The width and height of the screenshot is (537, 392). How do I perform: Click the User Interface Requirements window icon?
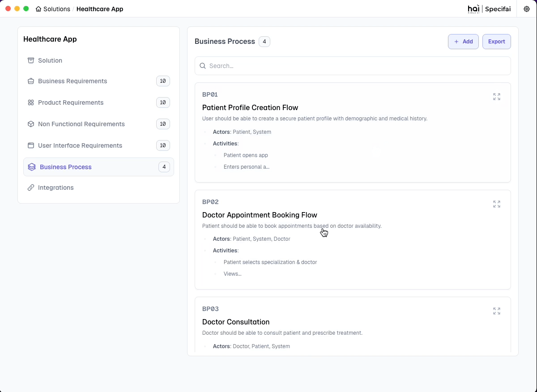31,145
